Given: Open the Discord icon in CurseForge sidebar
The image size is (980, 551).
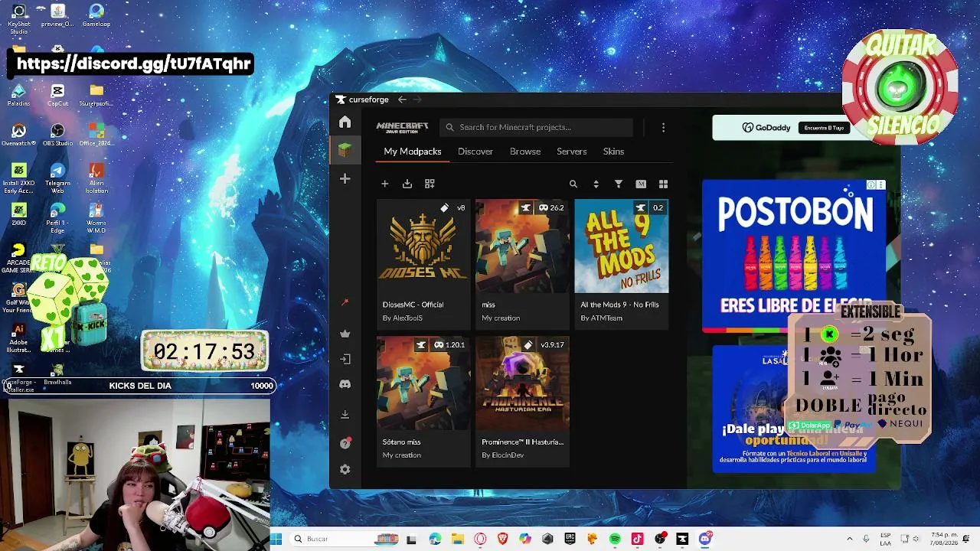Looking at the screenshot, I should (345, 384).
